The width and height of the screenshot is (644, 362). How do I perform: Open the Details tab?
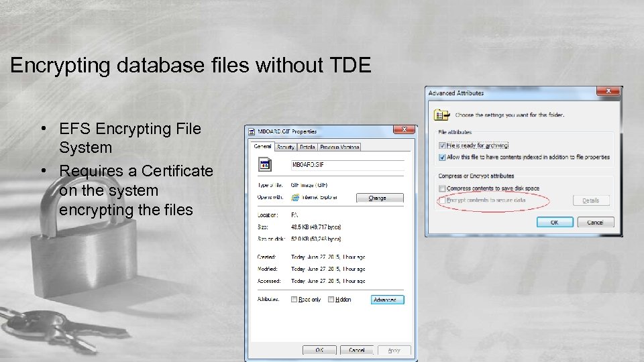click(x=307, y=147)
